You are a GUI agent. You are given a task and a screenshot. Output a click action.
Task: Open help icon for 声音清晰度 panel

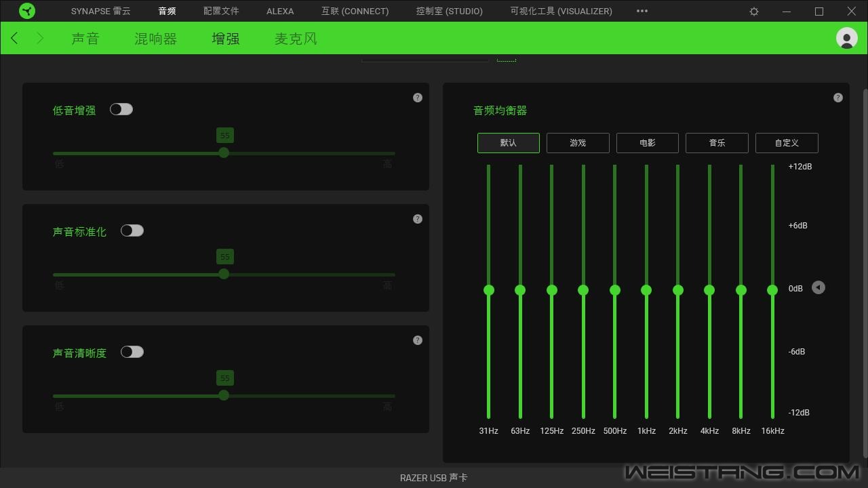(418, 340)
